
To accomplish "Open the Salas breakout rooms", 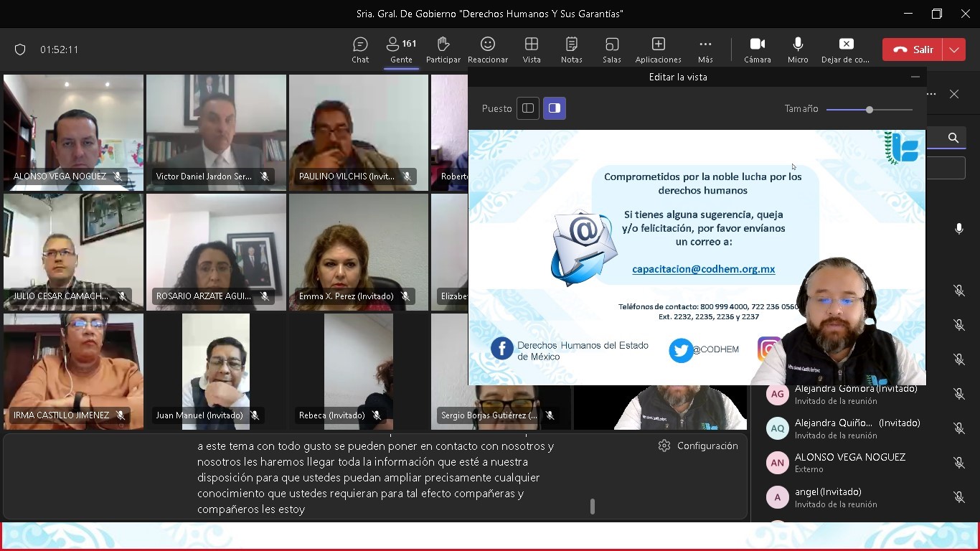I will point(612,50).
